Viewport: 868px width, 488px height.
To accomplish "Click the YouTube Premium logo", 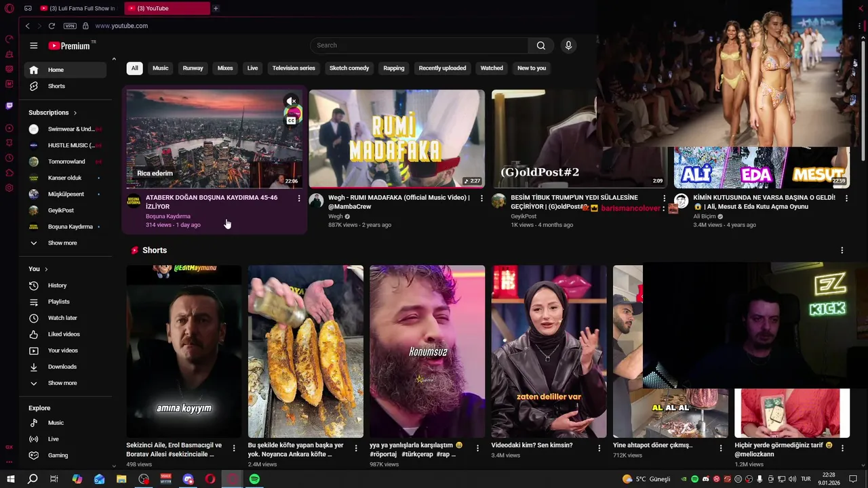I will click(69, 45).
